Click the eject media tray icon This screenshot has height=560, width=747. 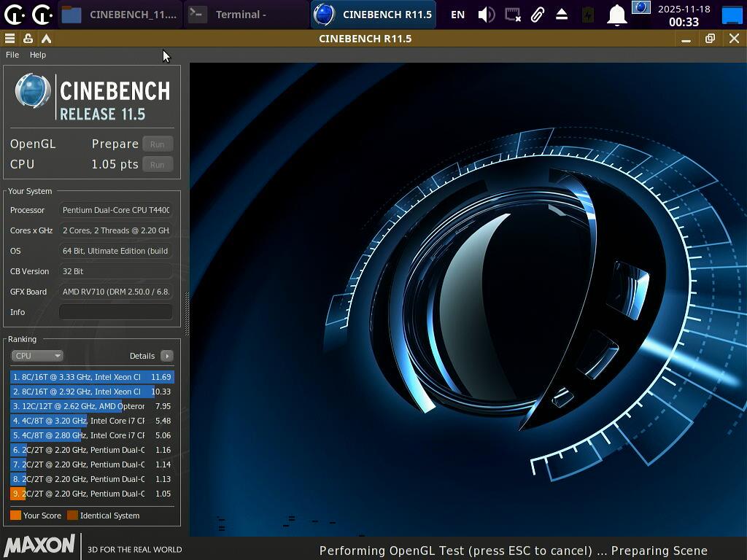pyautogui.click(x=562, y=15)
